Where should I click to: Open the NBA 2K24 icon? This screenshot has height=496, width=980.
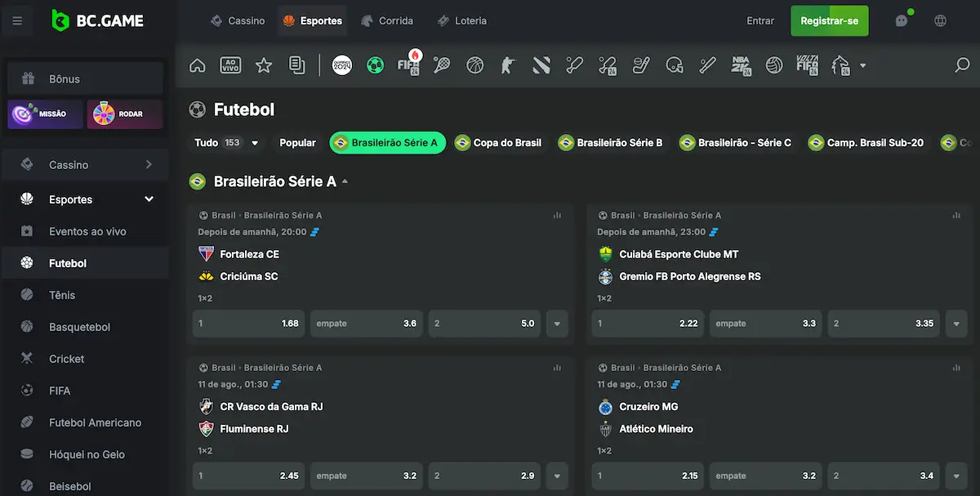pyautogui.click(x=740, y=65)
